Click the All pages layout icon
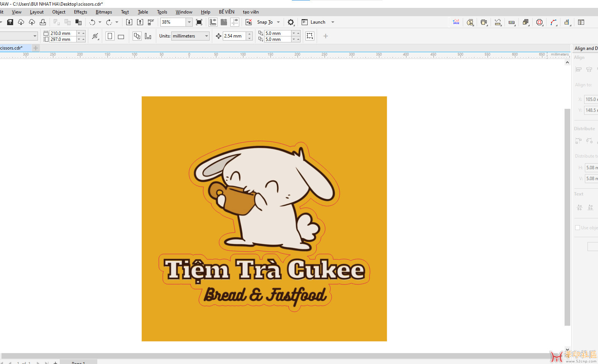The height and width of the screenshot is (364, 598). (x=137, y=36)
